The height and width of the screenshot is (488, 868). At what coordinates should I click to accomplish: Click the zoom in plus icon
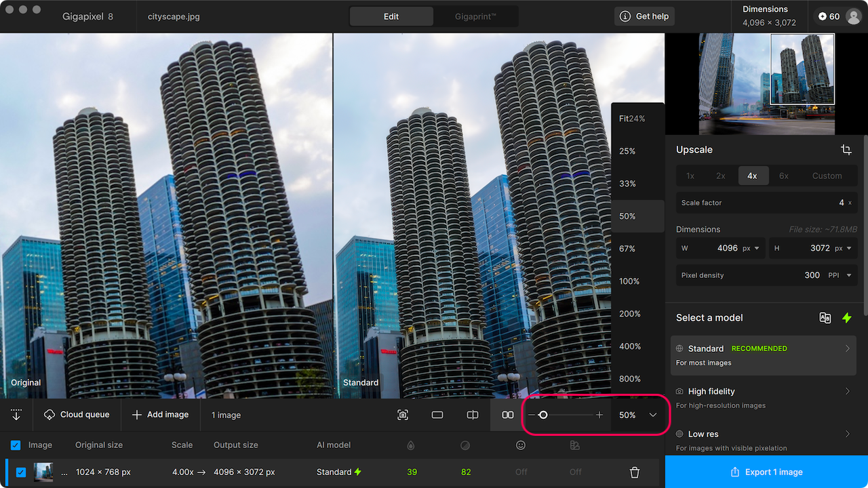[x=599, y=415]
